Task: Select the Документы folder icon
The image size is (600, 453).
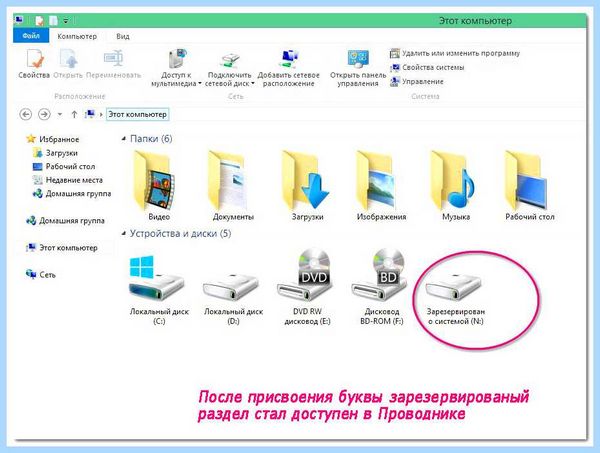Action: tap(233, 186)
